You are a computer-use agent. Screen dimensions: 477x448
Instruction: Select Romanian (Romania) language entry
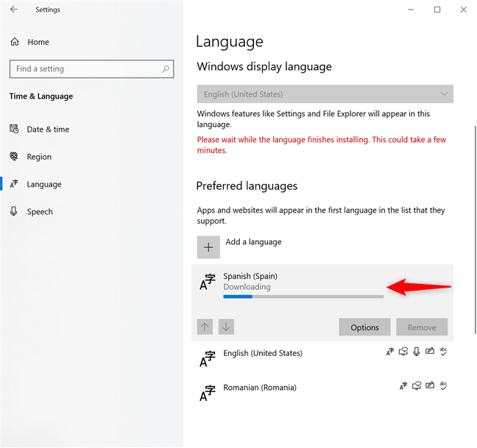(x=322, y=392)
